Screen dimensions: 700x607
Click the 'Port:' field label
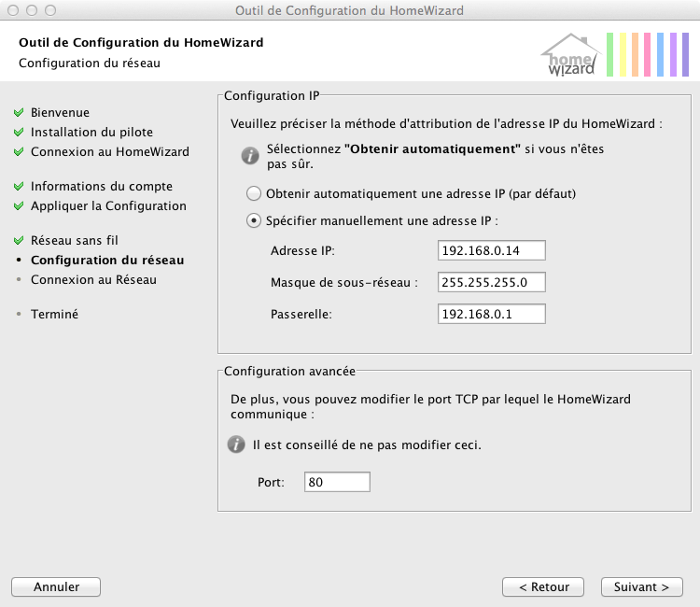tap(271, 483)
